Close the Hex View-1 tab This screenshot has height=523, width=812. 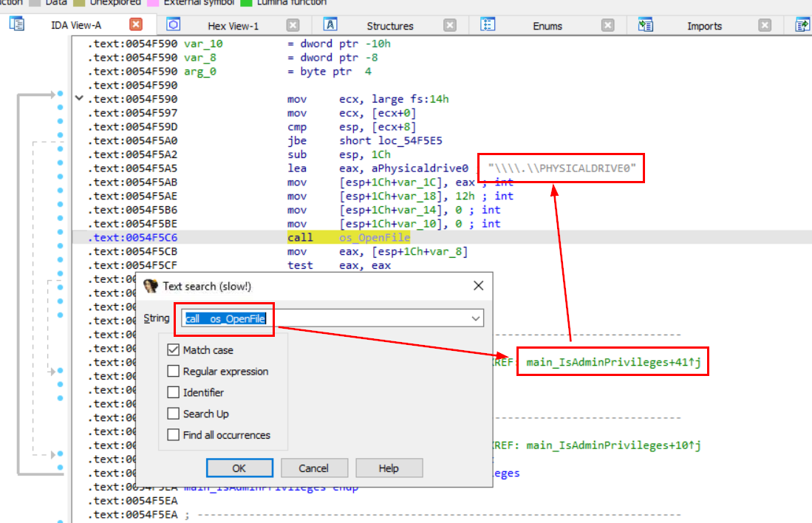[x=293, y=25]
